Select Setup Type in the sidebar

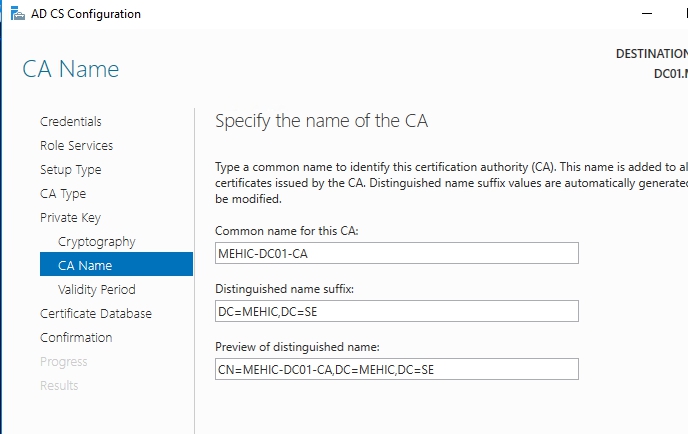(70, 170)
